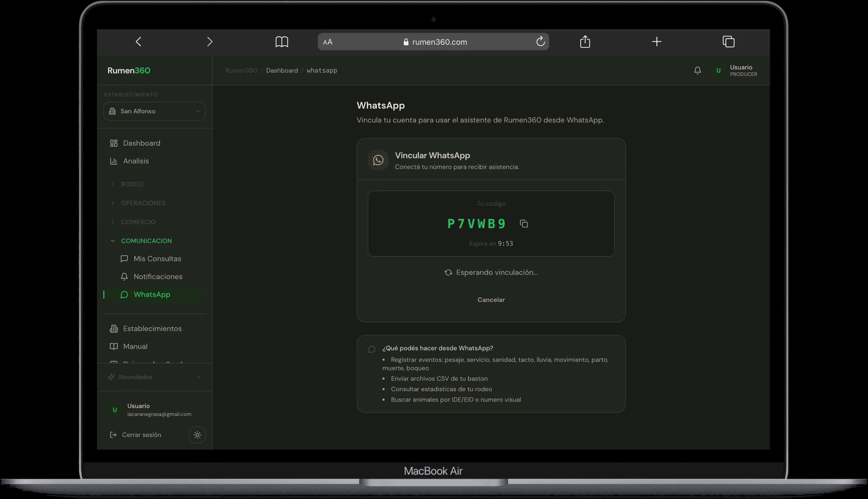Click the Dashboard grid icon
The height and width of the screenshot is (499, 868).
coord(114,143)
